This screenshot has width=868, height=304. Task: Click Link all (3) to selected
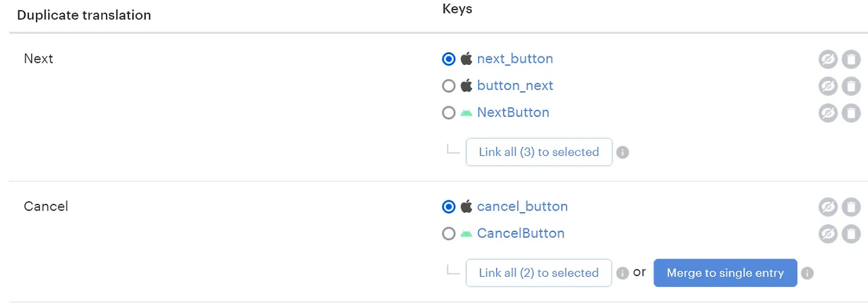(539, 152)
